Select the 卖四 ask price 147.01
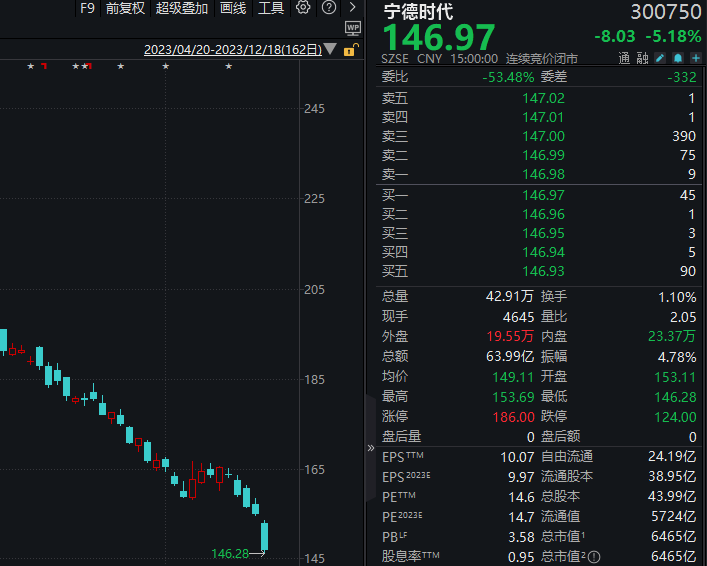This screenshot has height=566, width=707. click(543, 117)
